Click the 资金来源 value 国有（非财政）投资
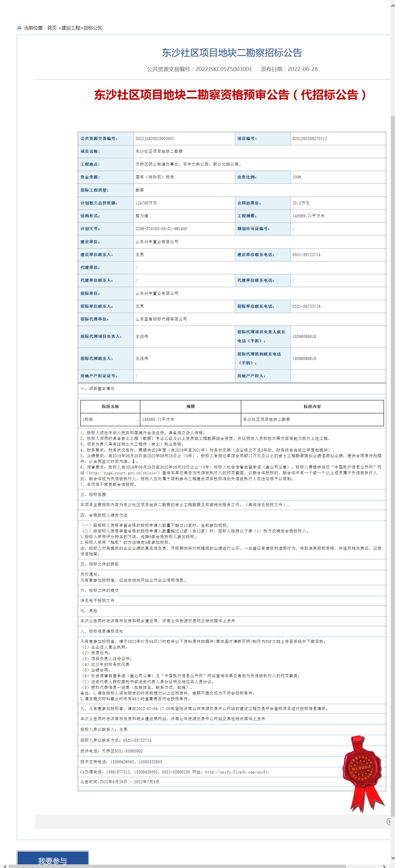Viewport: 395px width, 868px height. pos(155,177)
